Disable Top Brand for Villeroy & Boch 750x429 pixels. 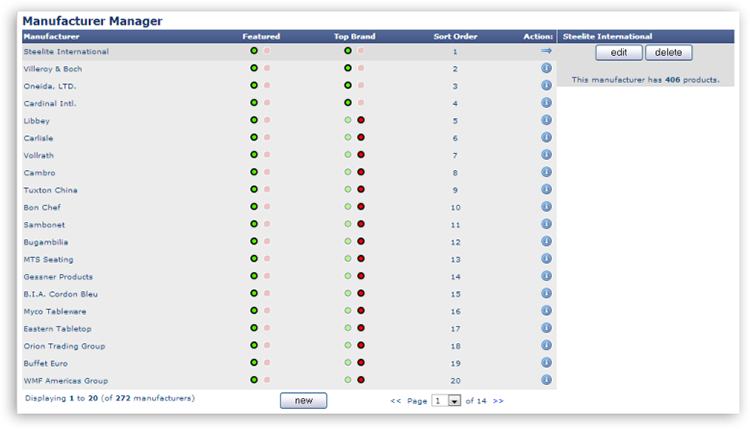click(x=361, y=68)
